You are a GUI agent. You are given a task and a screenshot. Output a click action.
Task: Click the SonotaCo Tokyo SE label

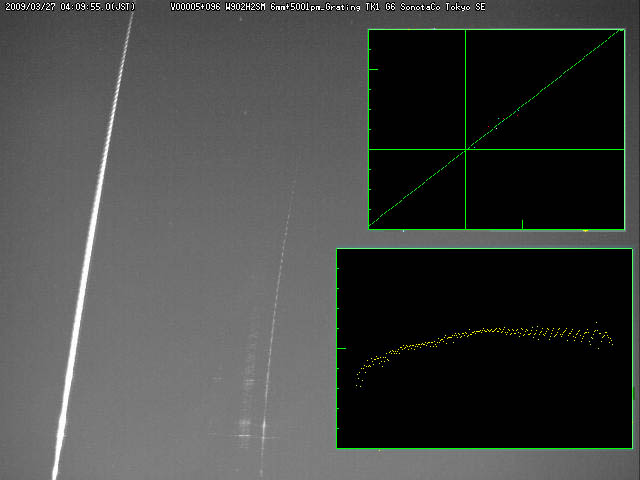(x=451, y=6)
